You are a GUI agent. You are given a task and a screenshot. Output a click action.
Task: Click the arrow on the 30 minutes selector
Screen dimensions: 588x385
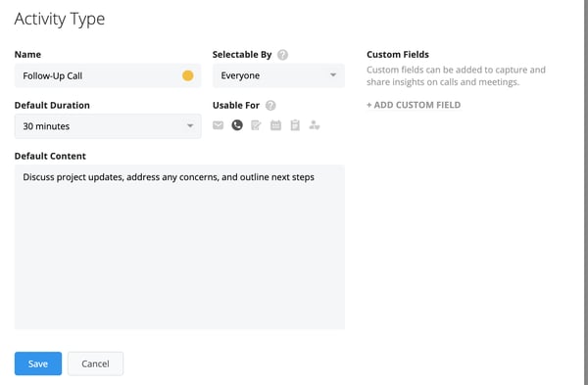coord(190,126)
